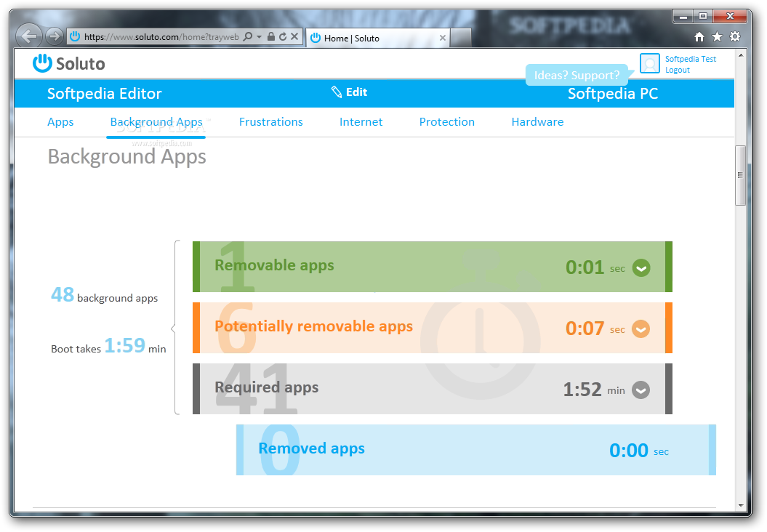Screen dimensions: 767x532
Task: Click the scrollbar down arrow
Action: (x=741, y=505)
